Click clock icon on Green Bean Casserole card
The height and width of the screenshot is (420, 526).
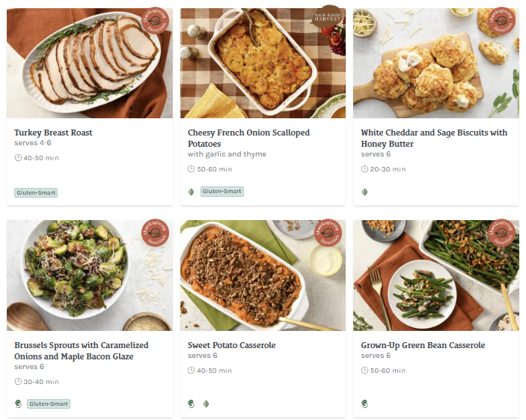[365, 371]
